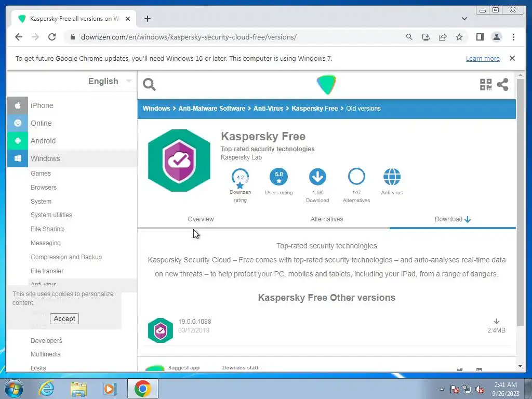Bookmark this page with star icon
532x399 pixels.
459,37
